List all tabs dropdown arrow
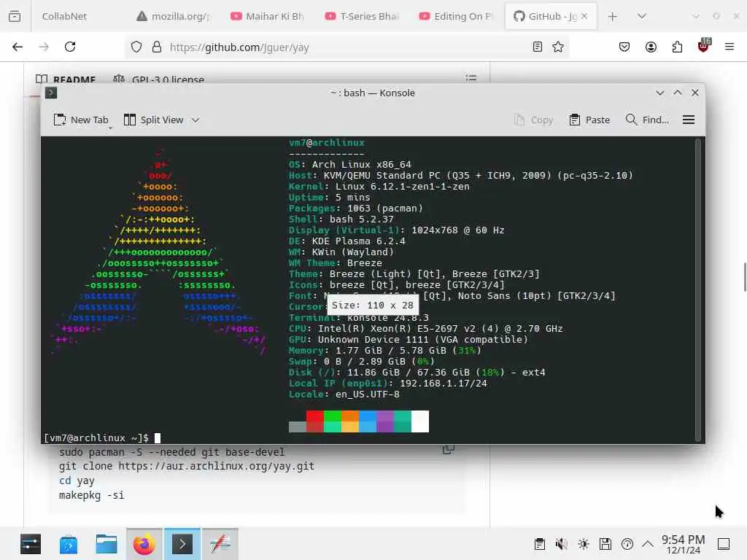 click(x=642, y=16)
